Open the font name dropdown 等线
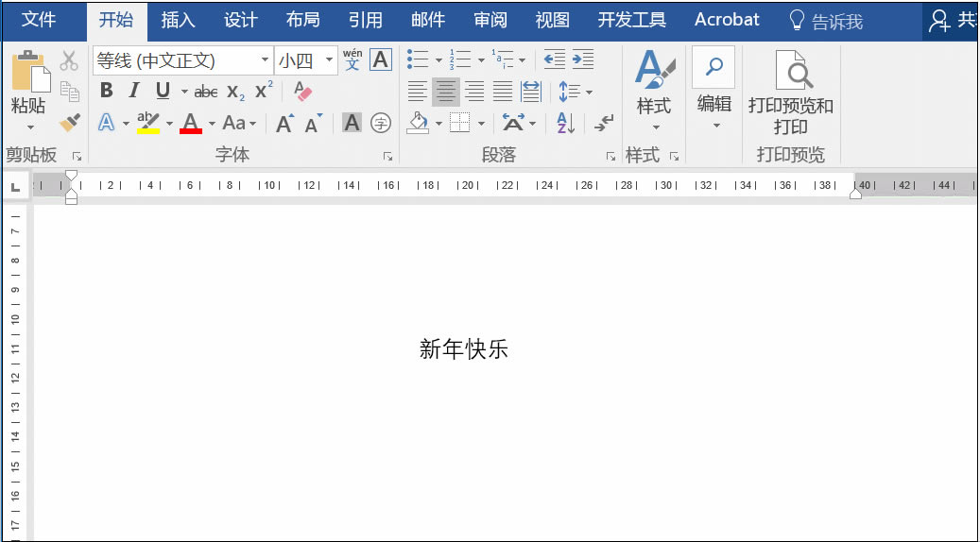Image resolution: width=980 pixels, height=542 pixels. [265, 60]
